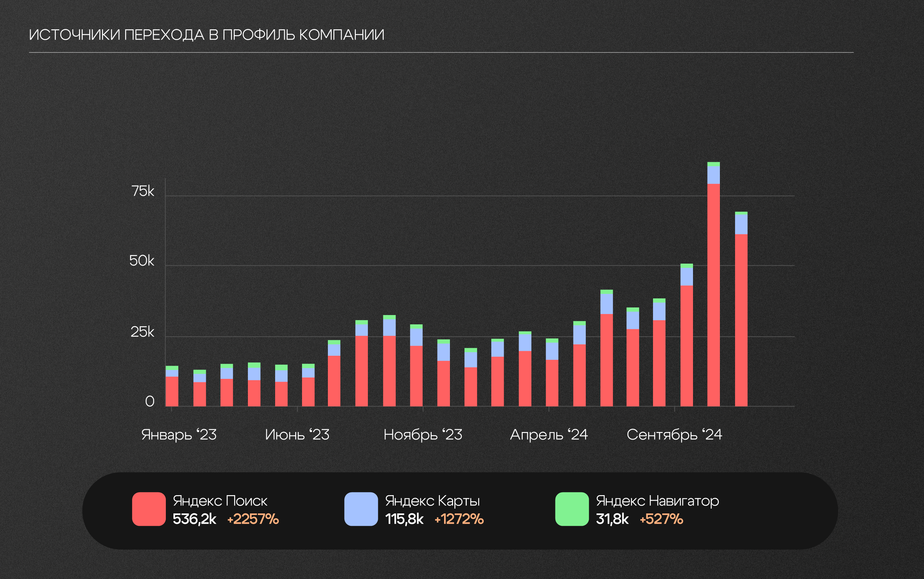Click the Июнь '23 axis label
This screenshot has width=924, height=579.
(x=297, y=435)
